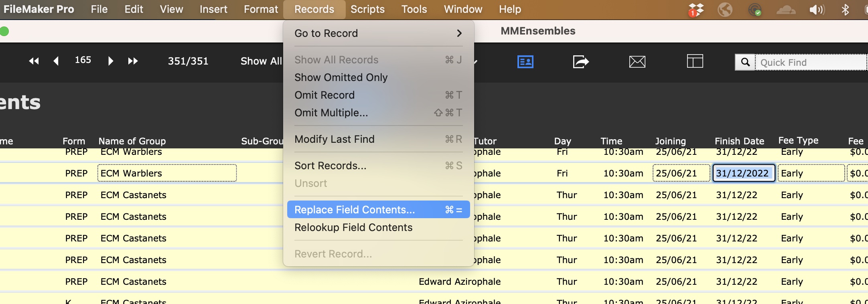
Task: Jump to the last record
Action: 133,61
